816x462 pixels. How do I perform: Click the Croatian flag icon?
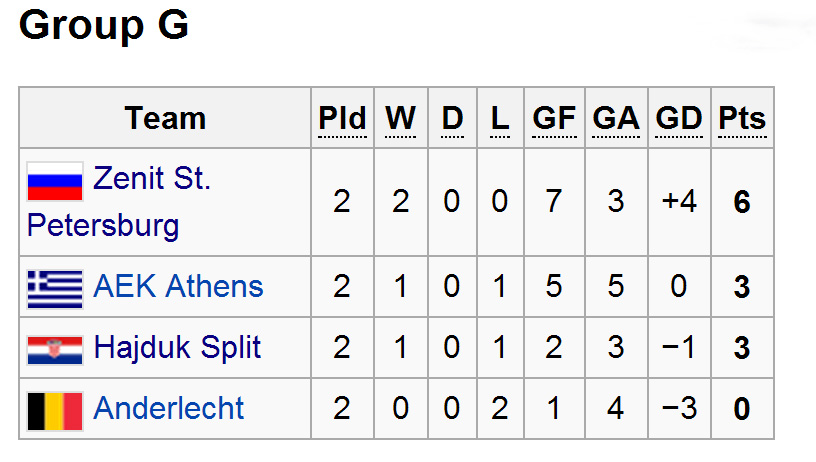(x=55, y=349)
